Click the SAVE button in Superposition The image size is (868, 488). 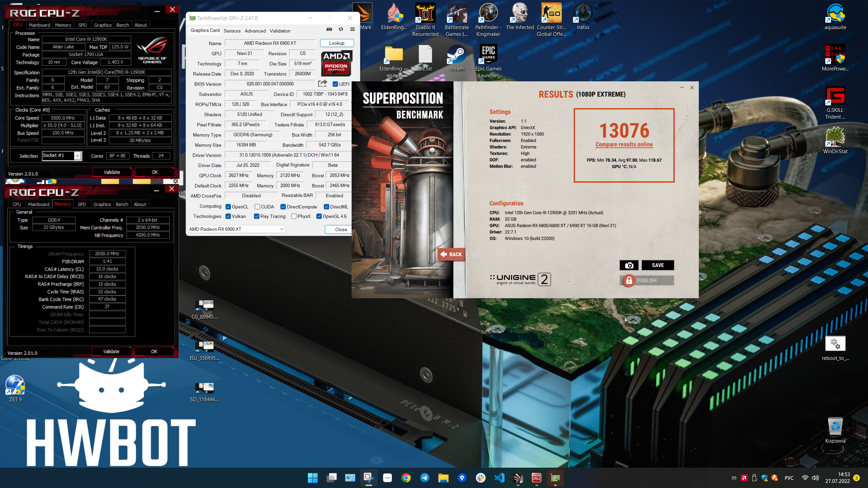pyautogui.click(x=657, y=265)
